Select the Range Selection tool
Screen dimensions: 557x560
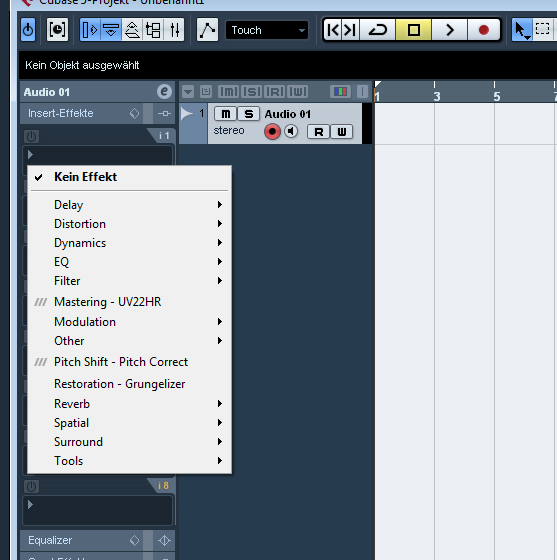coord(543,30)
